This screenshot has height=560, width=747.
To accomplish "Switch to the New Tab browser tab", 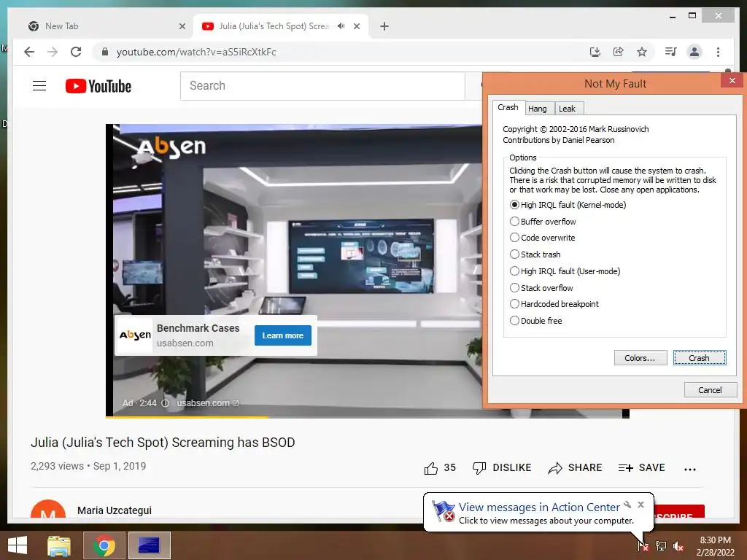I will click(x=107, y=26).
